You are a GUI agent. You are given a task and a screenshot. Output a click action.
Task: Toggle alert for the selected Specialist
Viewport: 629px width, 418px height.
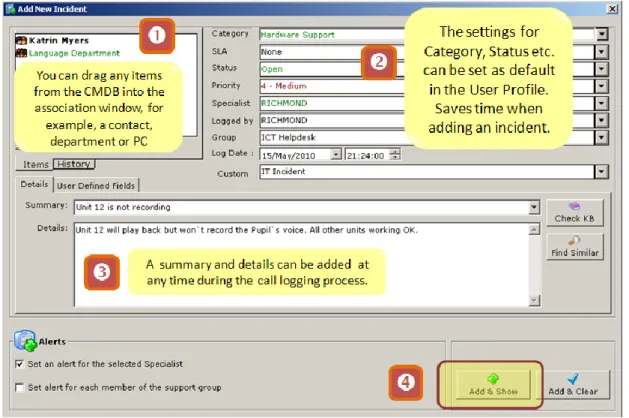(19, 364)
